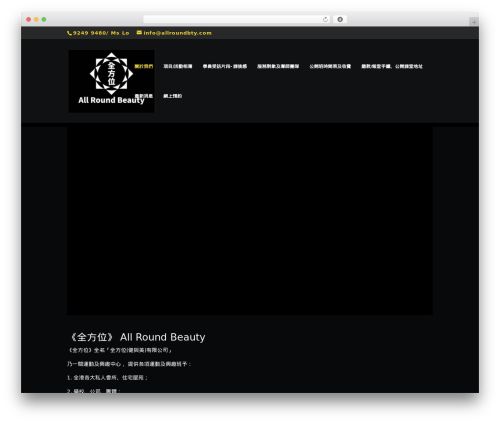Call the 9249 9480 / Ms Lo number
This screenshot has height=423, width=500.
[101, 33]
